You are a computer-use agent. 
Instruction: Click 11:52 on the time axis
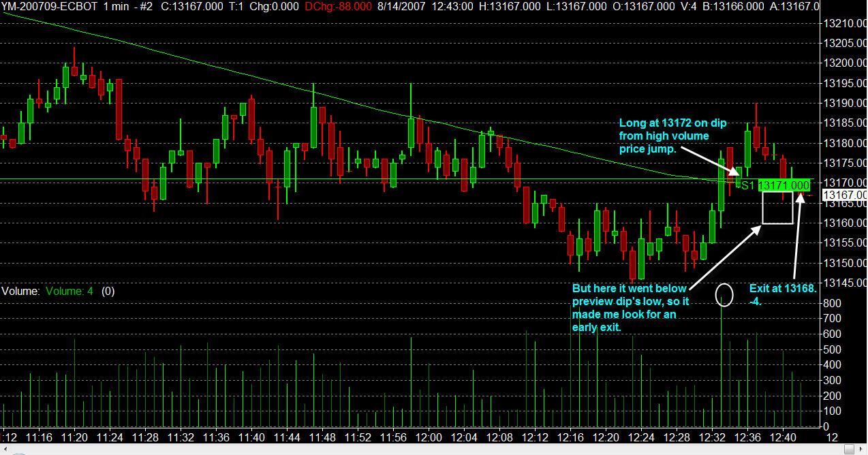coord(357,437)
